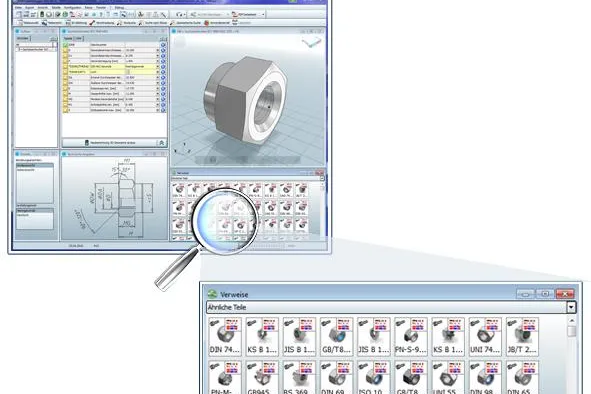The image size is (591, 394).
Task: Select the DIN 98 similar part thumbnail
Action: 485,377
